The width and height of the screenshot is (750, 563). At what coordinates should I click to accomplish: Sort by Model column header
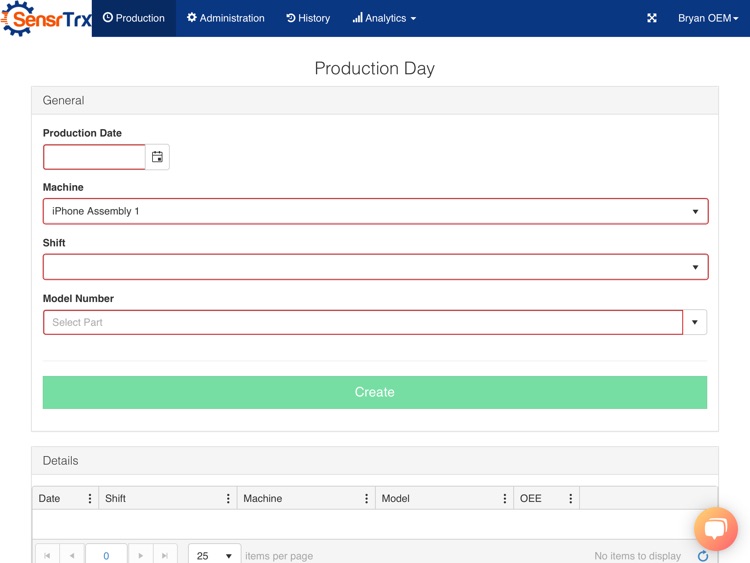tap(396, 498)
